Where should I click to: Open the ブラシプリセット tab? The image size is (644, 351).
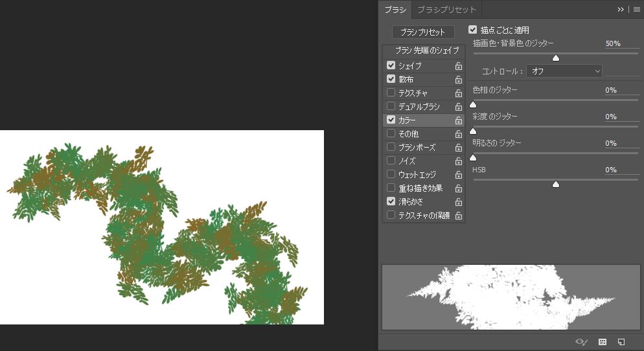[x=446, y=10]
